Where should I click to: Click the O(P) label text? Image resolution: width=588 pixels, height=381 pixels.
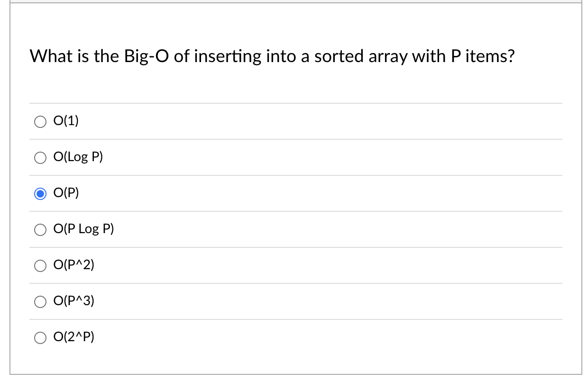click(66, 193)
